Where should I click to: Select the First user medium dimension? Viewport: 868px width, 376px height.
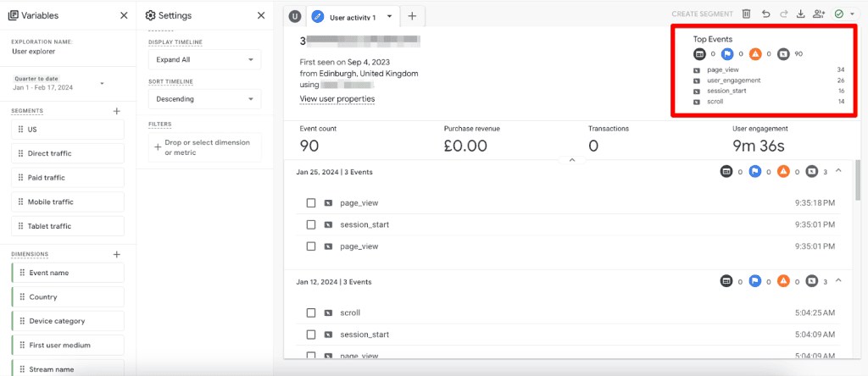68,345
